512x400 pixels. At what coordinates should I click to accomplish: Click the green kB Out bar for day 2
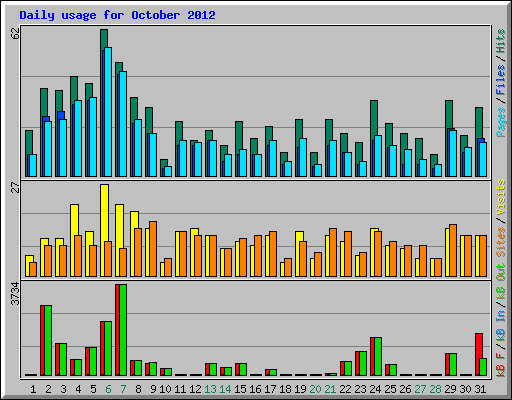[x=48, y=340]
